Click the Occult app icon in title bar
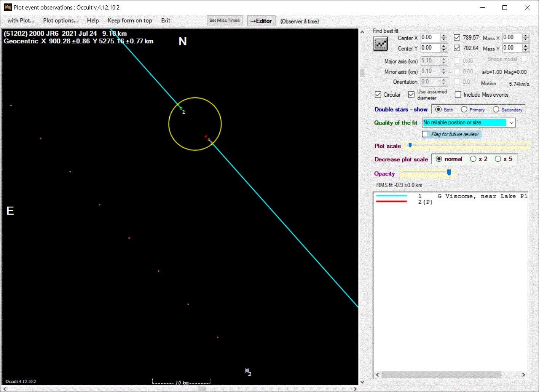 [x=8, y=7]
